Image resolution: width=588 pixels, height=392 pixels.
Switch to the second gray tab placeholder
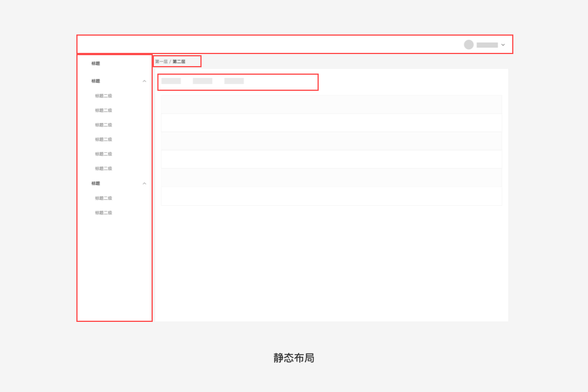point(203,81)
